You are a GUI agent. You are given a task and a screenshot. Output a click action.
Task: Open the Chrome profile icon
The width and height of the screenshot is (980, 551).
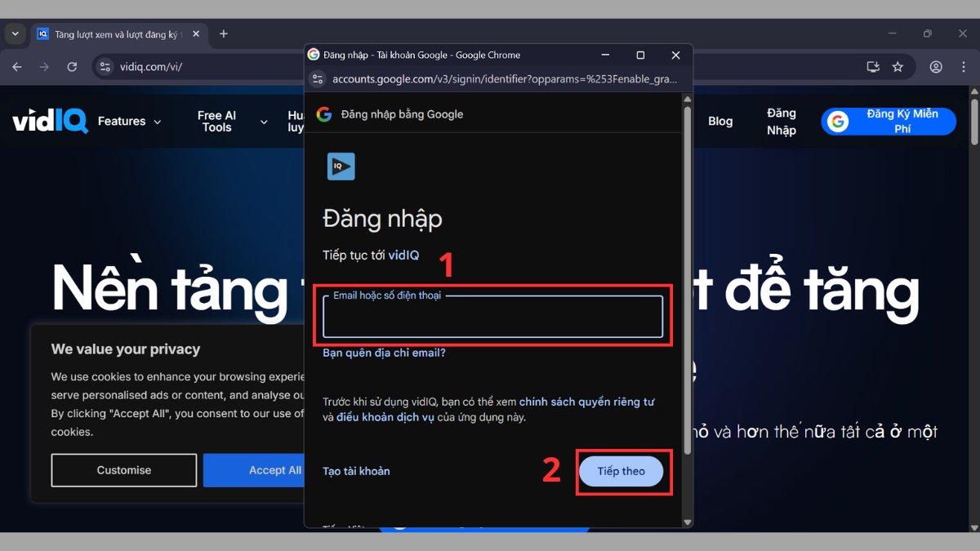pos(936,67)
